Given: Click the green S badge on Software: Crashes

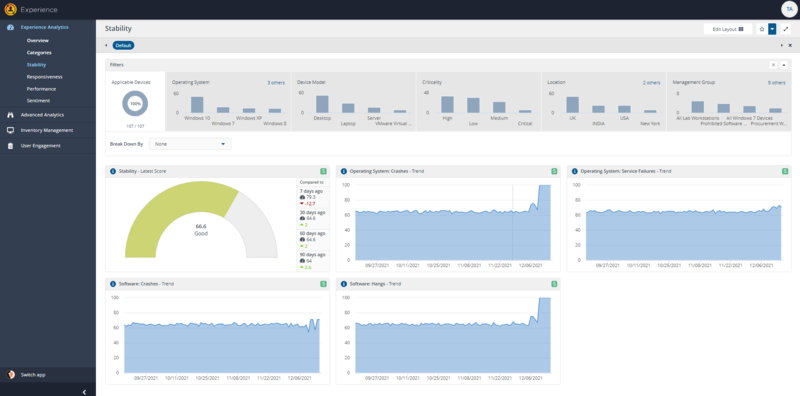Looking at the screenshot, I should pos(323,284).
